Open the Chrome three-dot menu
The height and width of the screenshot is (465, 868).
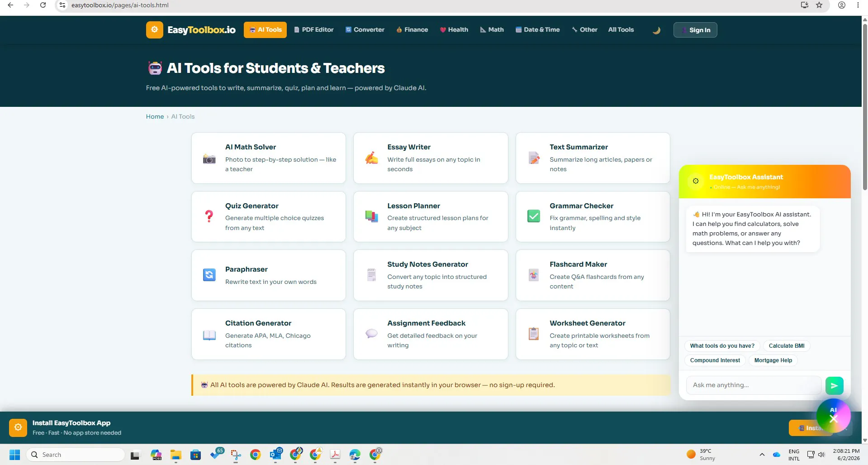coord(858,5)
